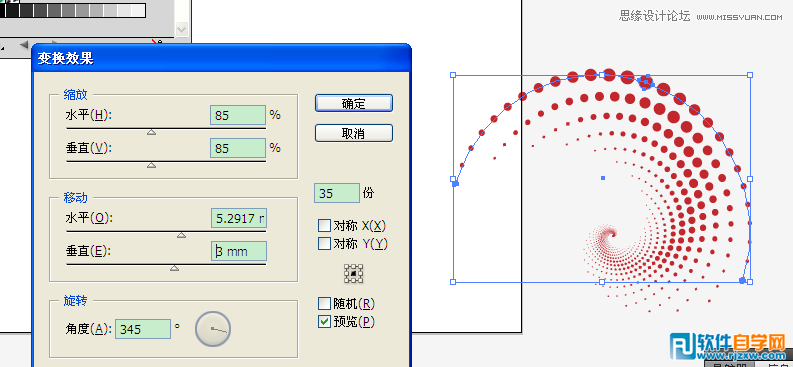
Task: Click the bottom-middle bounding box handle
Action: point(602,282)
